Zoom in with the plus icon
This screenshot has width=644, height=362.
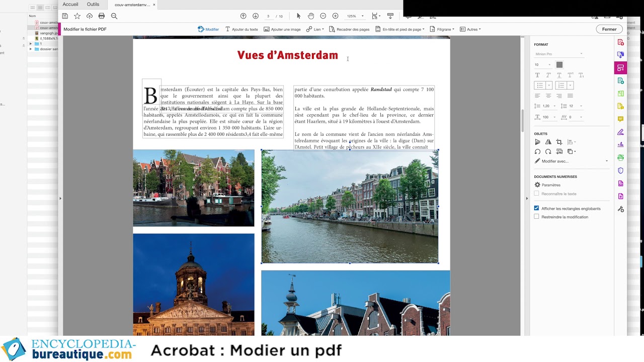click(336, 16)
